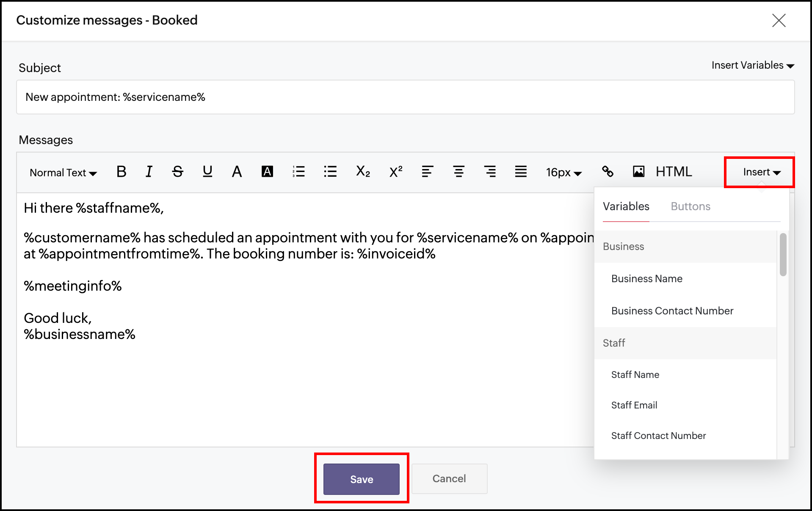Open Insert Variables dropdown for Subject
The width and height of the screenshot is (812, 511).
coord(753,65)
